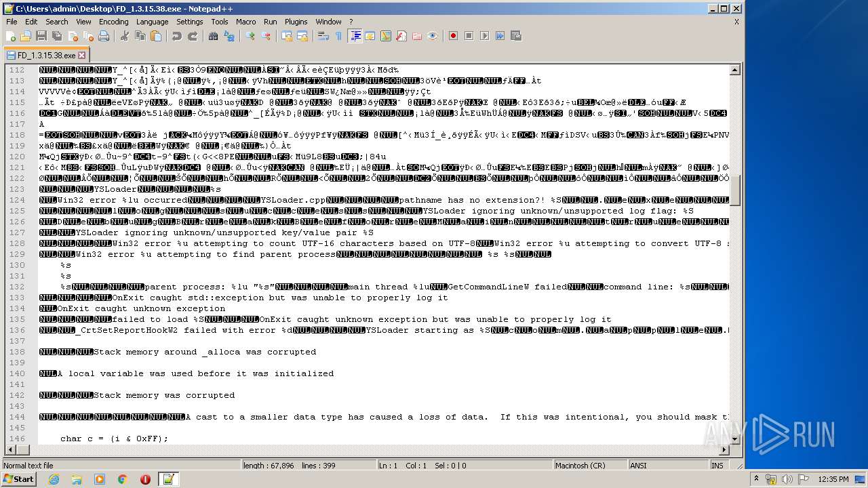Viewport: 868px width, 488px height.
Task: Close document using the X on the menu bar
Action: pyautogui.click(x=736, y=22)
